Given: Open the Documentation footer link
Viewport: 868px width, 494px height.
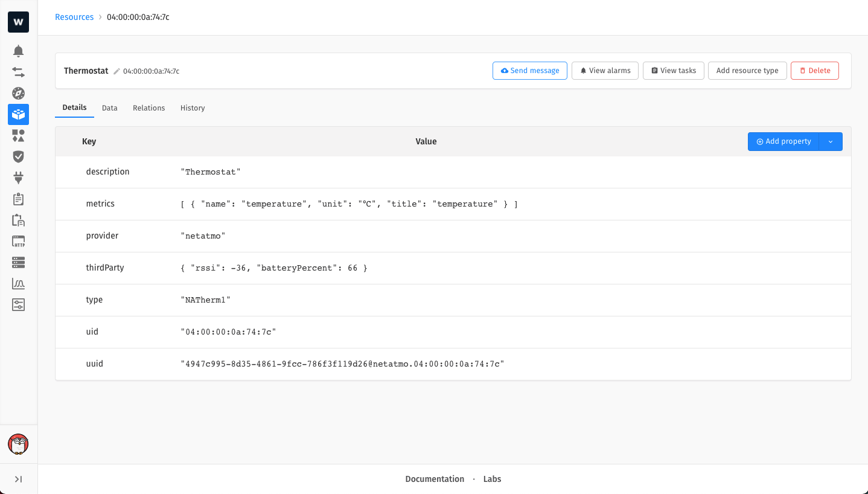Looking at the screenshot, I should click(435, 479).
